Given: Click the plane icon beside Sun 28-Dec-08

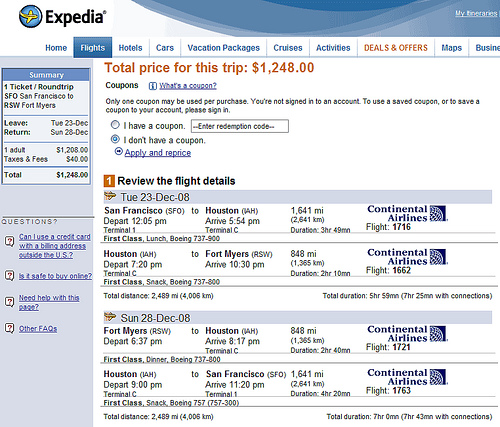Looking at the screenshot, I should click(x=110, y=316).
